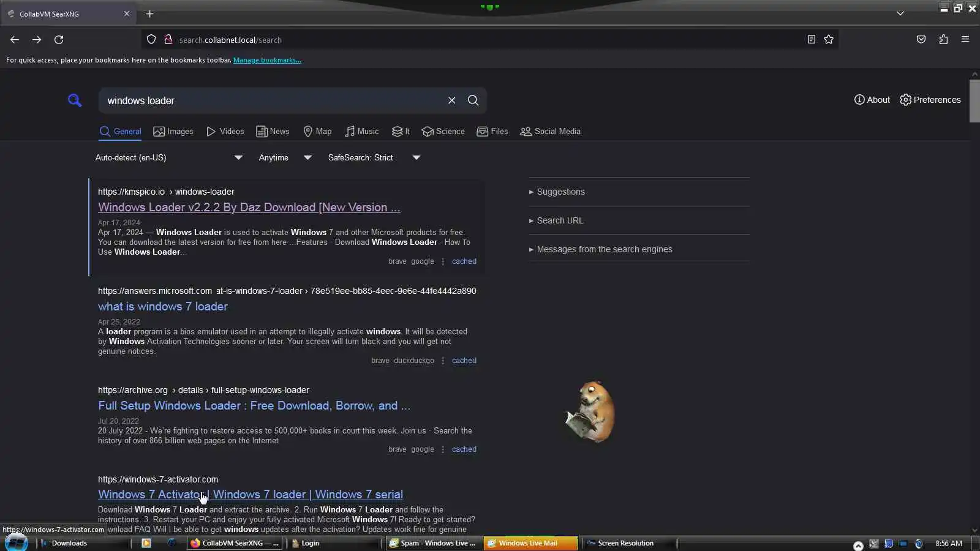The width and height of the screenshot is (980, 551).
Task: Switch to the Images category
Action: [x=173, y=132]
